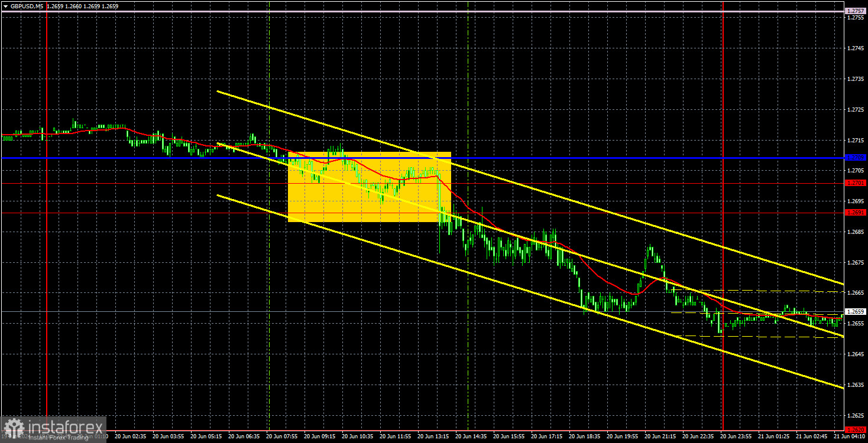868x443 pixels.
Task: Click the 20 Jun 02:35 time label
Action: point(129,437)
